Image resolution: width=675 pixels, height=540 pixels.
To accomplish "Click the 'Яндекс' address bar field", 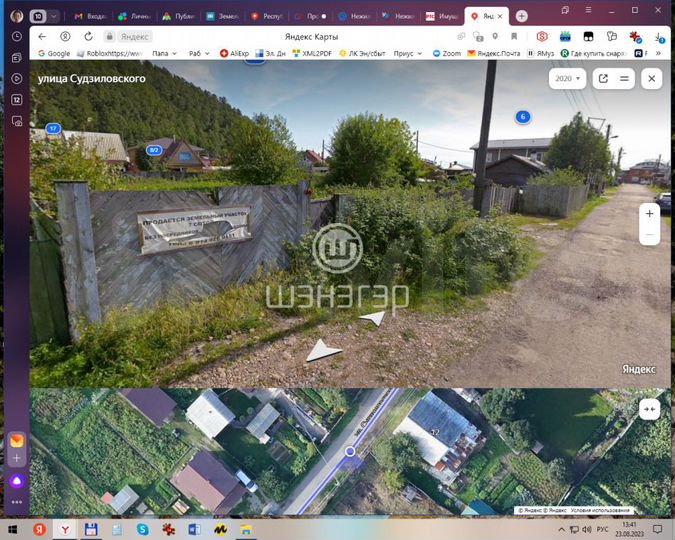I will point(134,37).
